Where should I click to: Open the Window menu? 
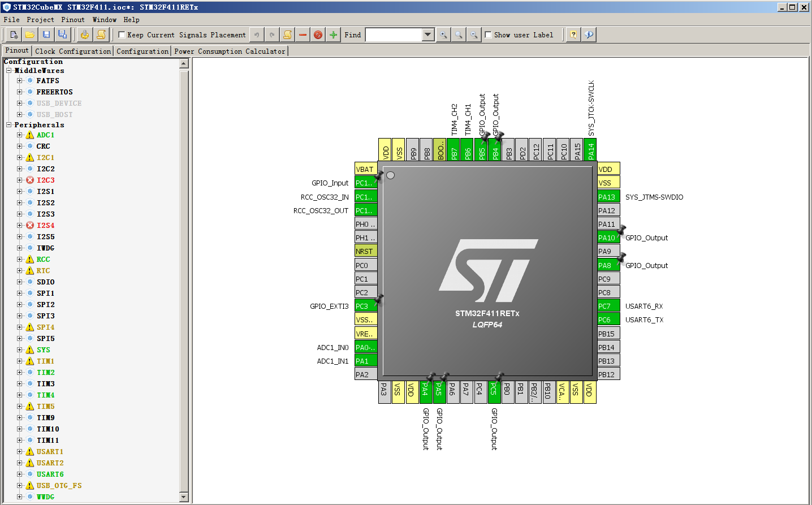coord(105,20)
